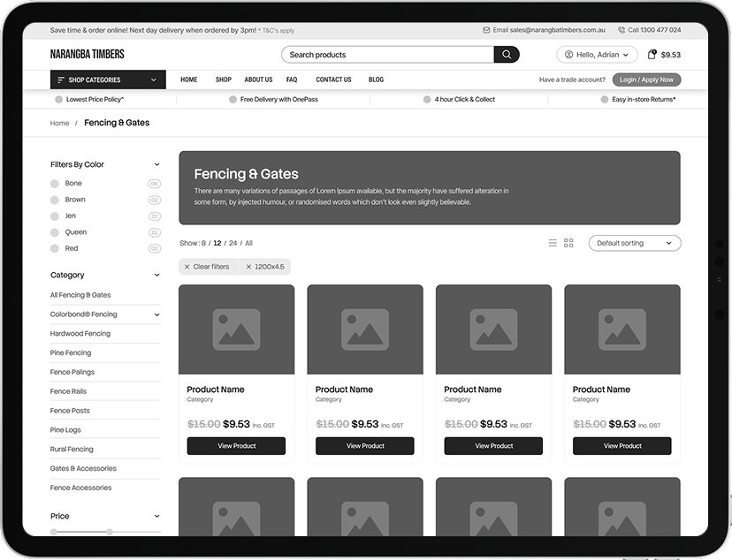Select the Bone color filter
This screenshot has width=732, height=560.
click(55, 184)
